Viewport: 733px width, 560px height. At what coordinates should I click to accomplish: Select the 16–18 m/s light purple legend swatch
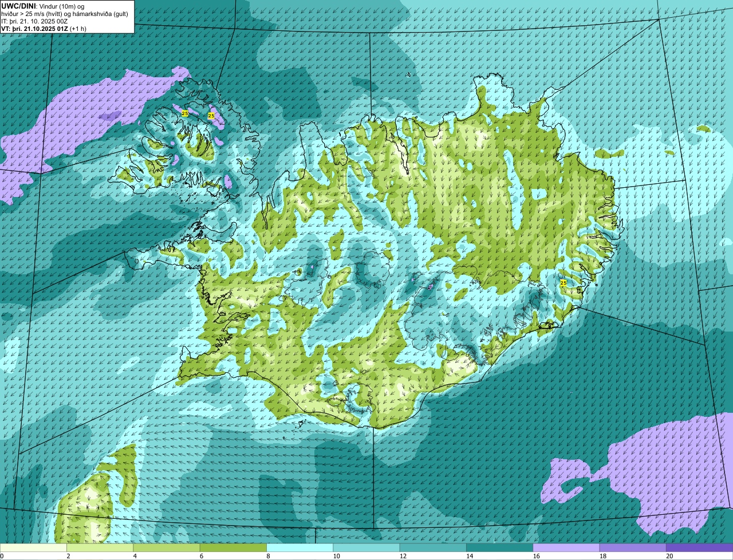pos(566,547)
